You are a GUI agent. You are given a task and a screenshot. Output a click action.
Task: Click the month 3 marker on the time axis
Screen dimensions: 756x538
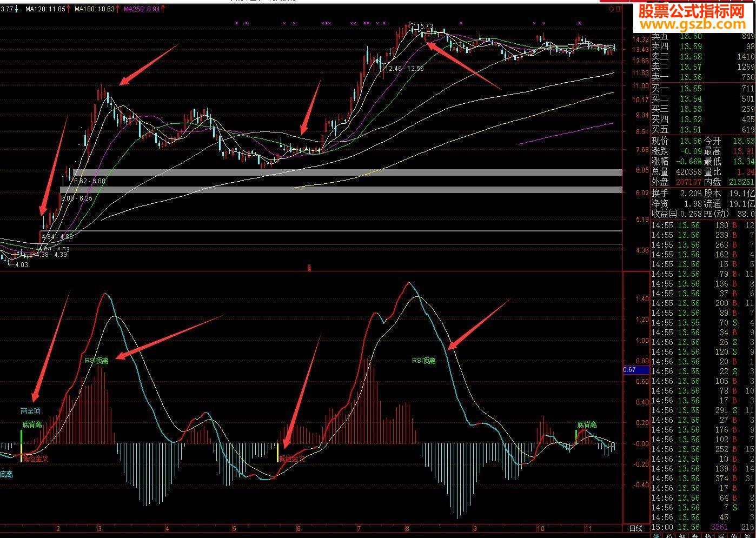coord(99,528)
